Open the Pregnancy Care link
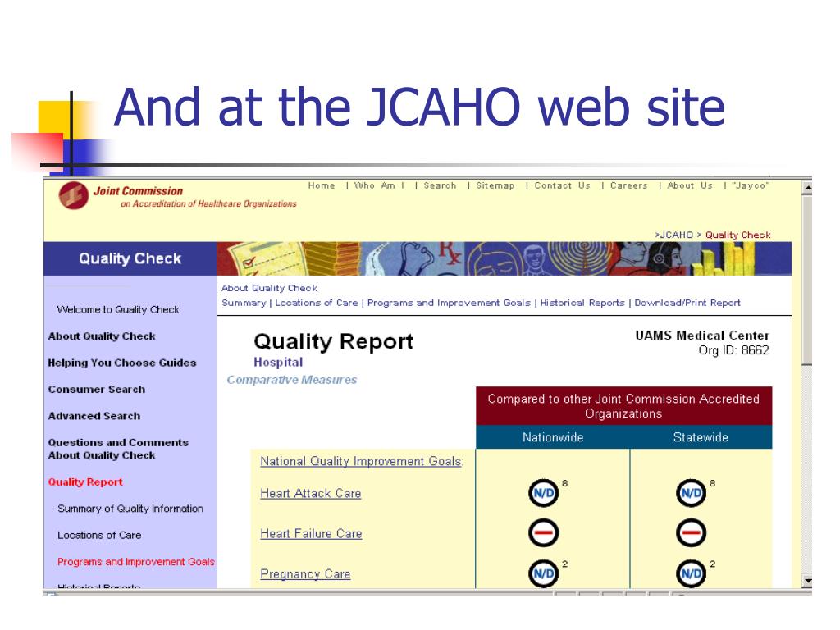This screenshot has width=840, height=630. tap(305, 574)
